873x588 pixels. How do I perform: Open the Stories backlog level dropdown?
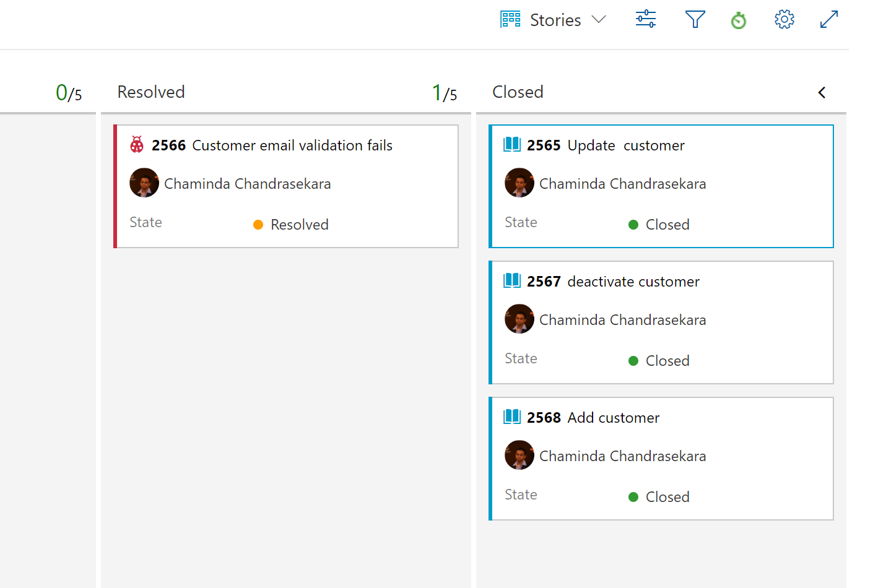(x=598, y=19)
